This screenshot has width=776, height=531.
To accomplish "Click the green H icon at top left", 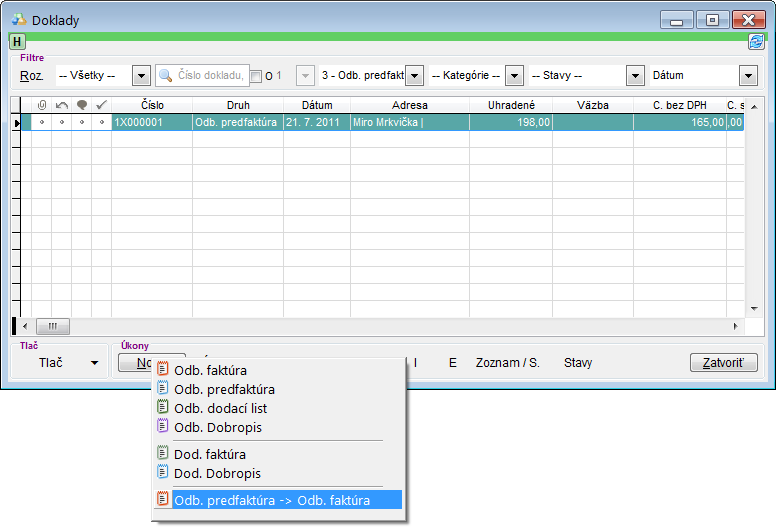I will [17, 41].
